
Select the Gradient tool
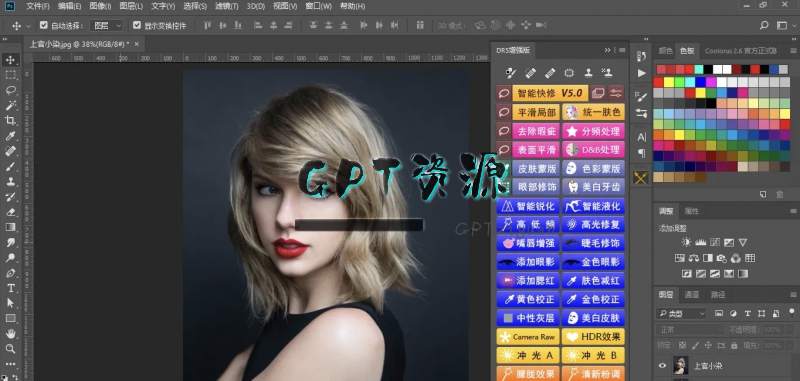click(x=10, y=227)
